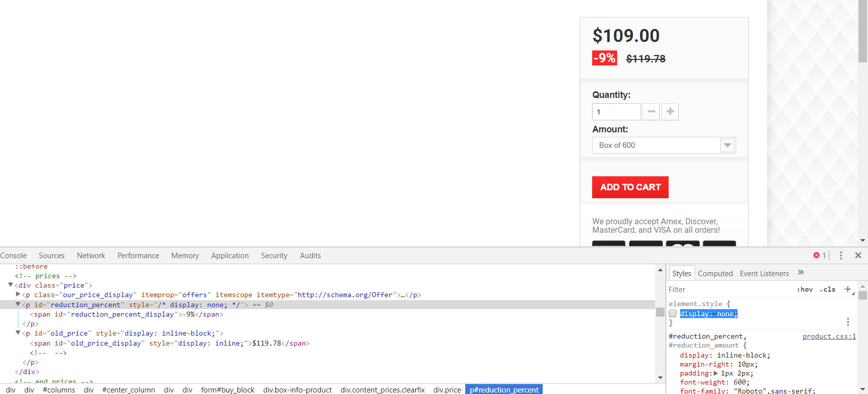The width and height of the screenshot is (868, 394).
Task: Click the p#reduction_percent breadcrumb
Action: point(504,390)
